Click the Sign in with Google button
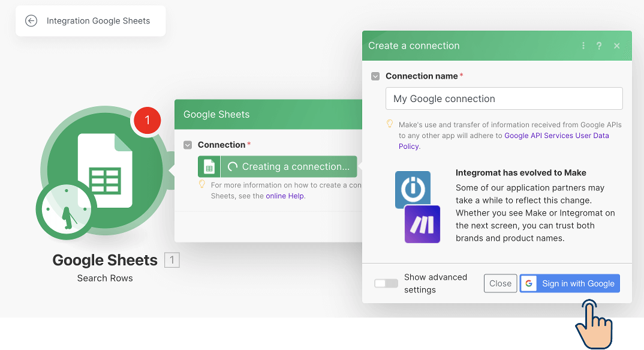This screenshot has width=644, height=350. [570, 283]
